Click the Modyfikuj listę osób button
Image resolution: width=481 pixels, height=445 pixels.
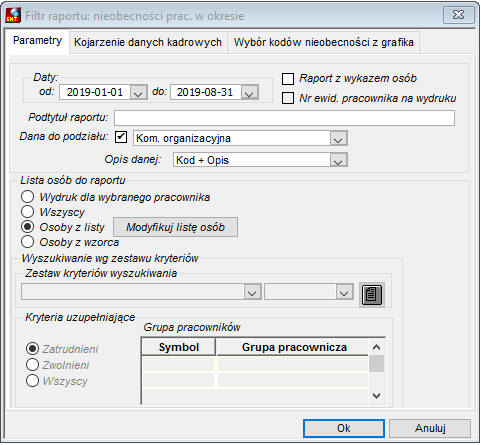(x=176, y=227)
